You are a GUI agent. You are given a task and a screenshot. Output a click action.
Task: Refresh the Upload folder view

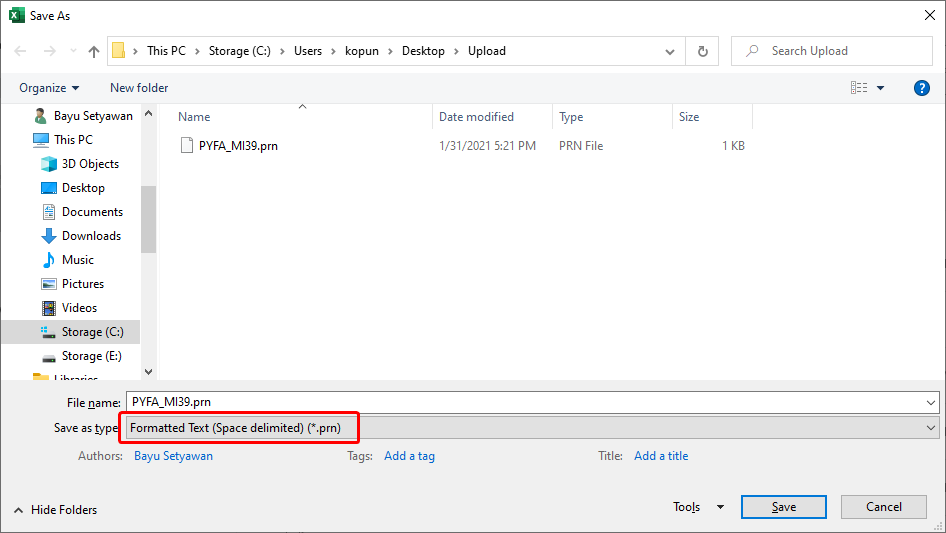click(x=702, y=51)
